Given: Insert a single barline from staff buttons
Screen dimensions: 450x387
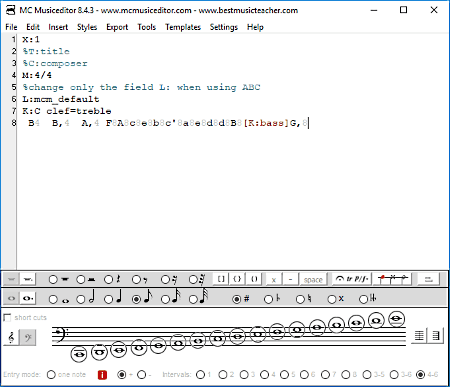Looking at the screenshot, I should [x=419, y=335].
